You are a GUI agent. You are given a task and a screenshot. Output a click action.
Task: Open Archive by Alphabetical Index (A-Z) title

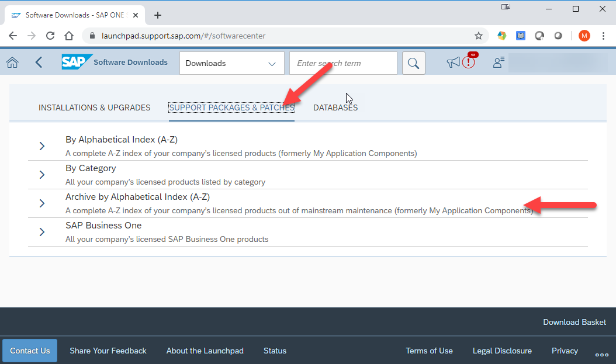137,197
